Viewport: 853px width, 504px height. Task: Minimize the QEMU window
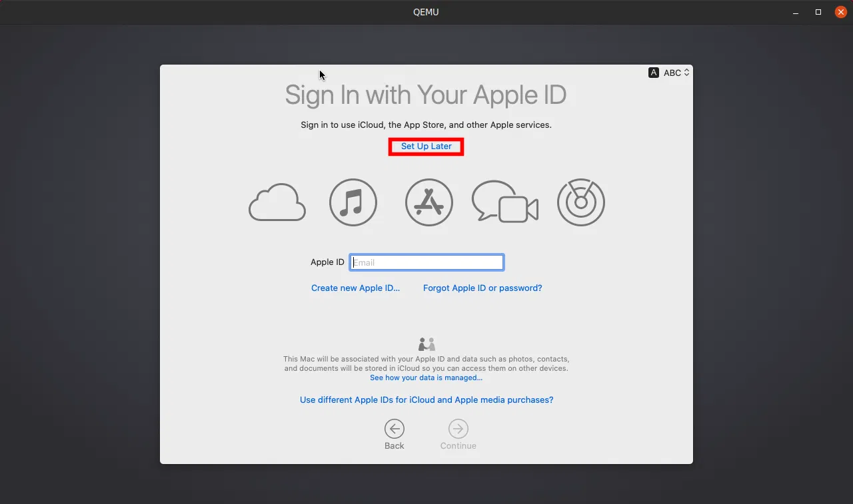[796, 12]
